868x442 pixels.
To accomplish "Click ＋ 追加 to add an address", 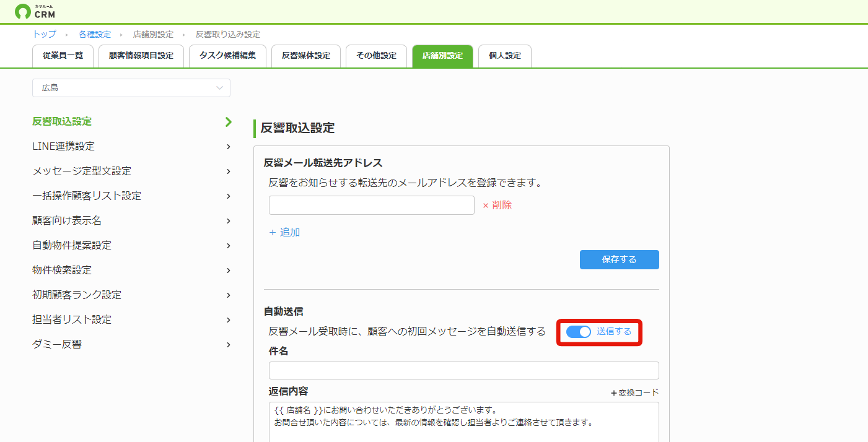I will coord(284,233).
